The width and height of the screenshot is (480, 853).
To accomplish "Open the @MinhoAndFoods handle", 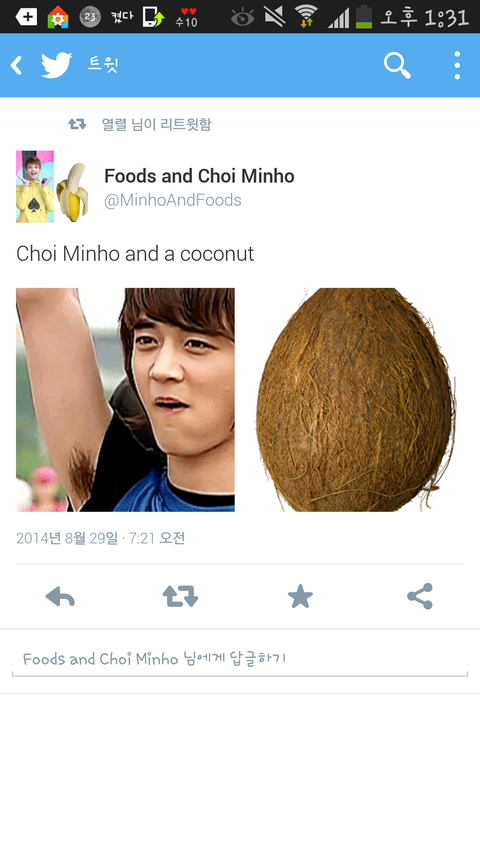I will point(173,200).
